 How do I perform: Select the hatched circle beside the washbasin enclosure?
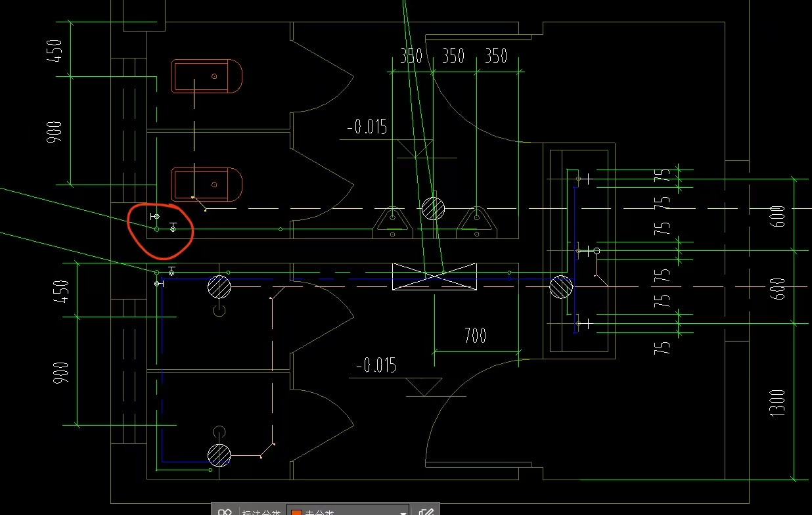561,287
